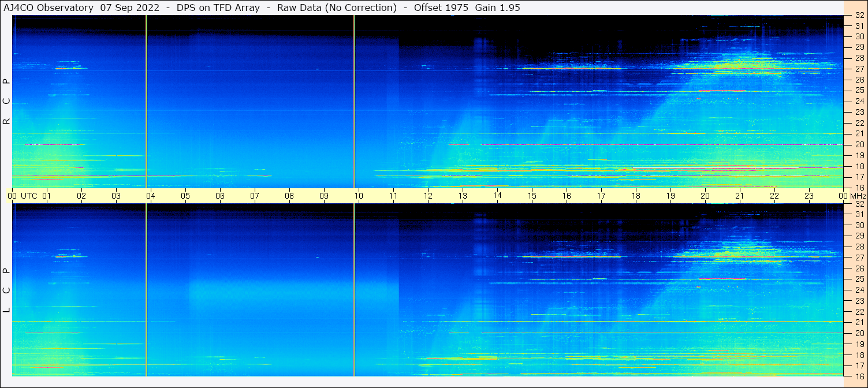Select the 11 hour tick label

[x=393, y=196]
